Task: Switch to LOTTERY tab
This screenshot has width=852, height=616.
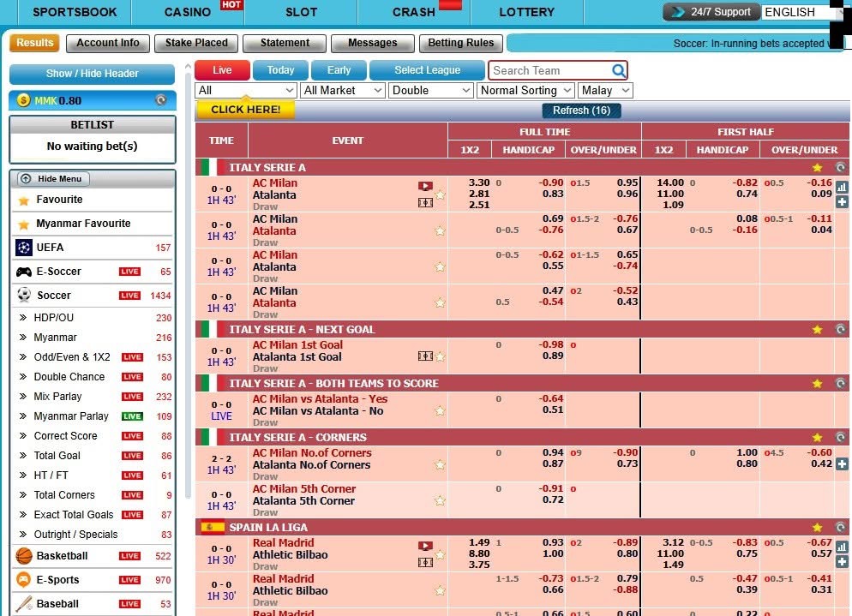Action: 527,12
